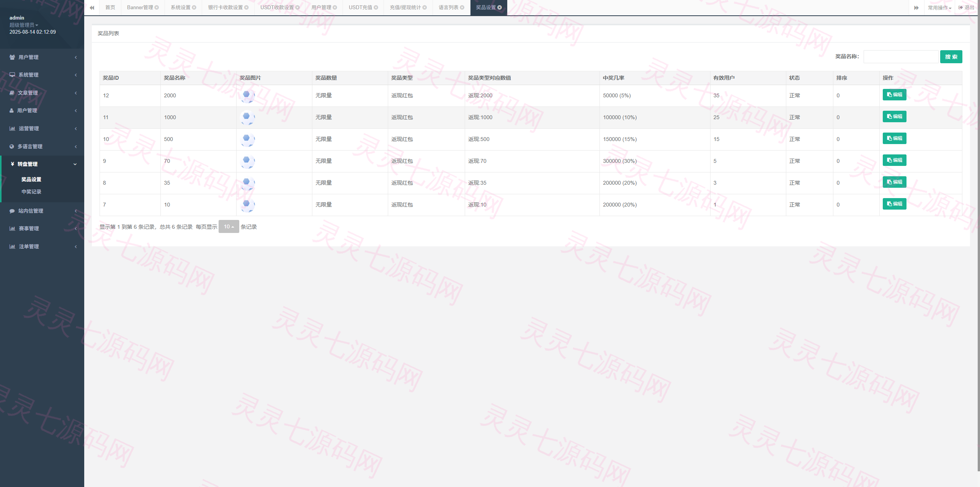
Task: Select 奖品设置 in the sidebar submenu
Action: (x=31, y=179)
